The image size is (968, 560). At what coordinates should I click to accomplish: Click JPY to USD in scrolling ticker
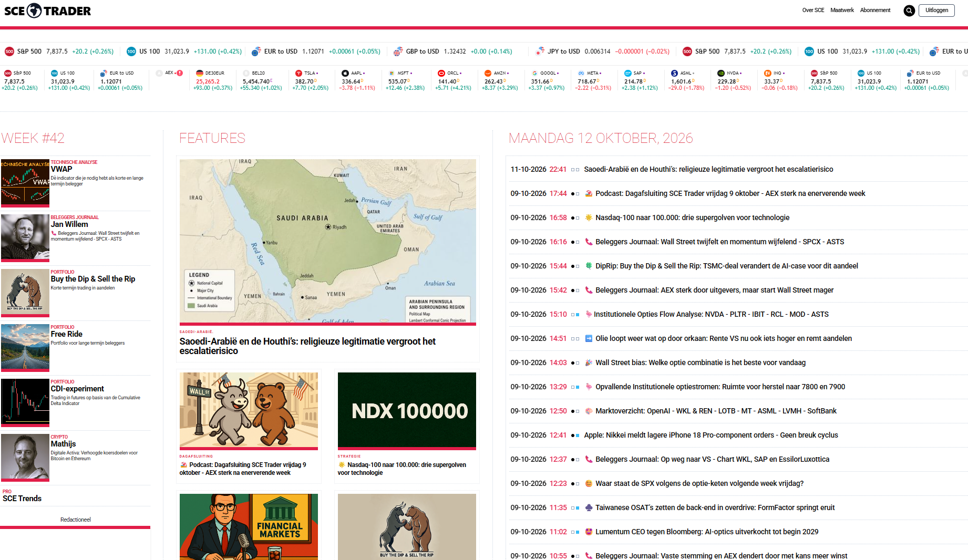coord(603,51)
